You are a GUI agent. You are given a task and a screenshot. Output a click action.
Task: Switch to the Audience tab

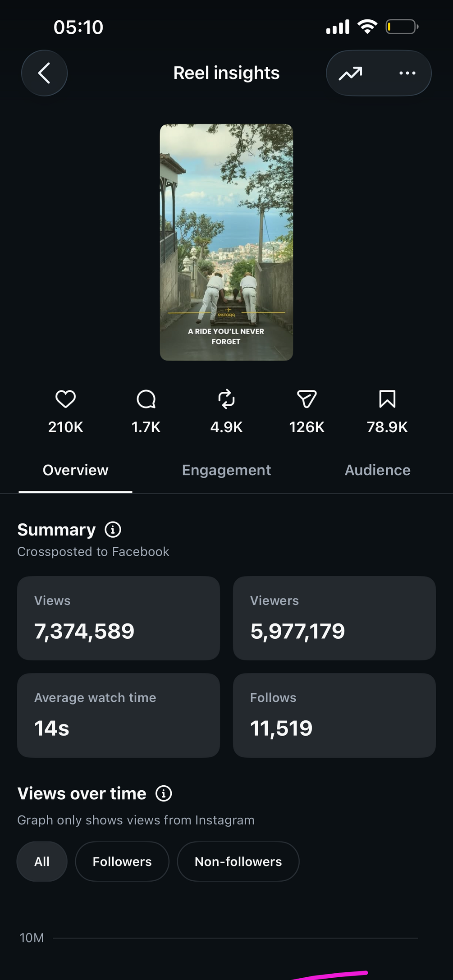click(x=378, y=470)
